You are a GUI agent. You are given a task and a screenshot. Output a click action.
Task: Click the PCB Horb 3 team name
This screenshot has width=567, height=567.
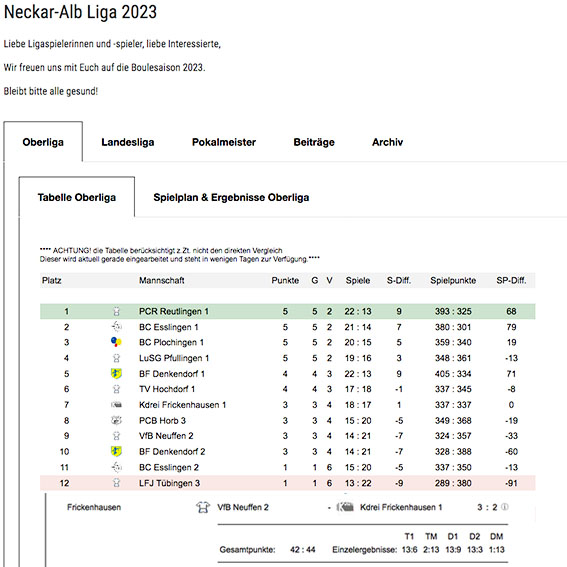coord(162,421)
